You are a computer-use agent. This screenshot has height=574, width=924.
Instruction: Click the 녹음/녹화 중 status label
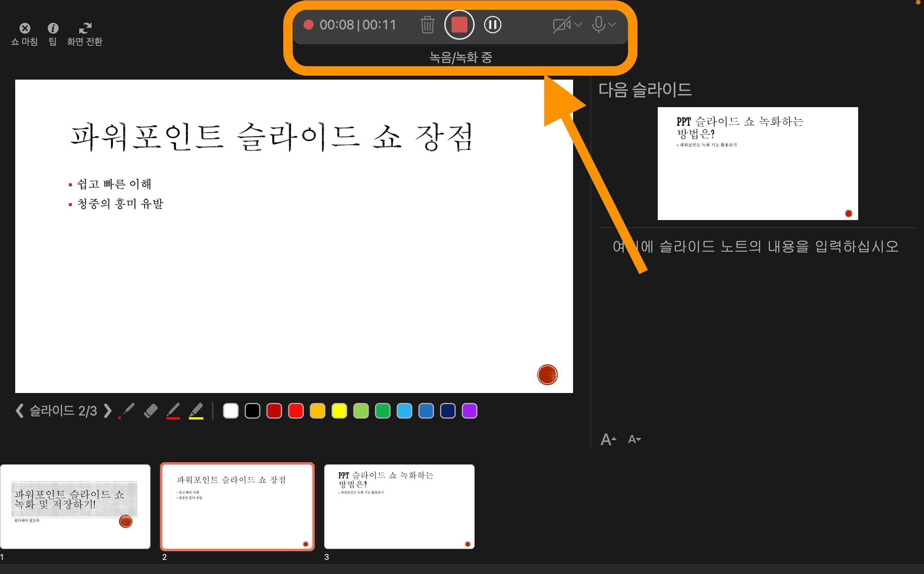460,58
